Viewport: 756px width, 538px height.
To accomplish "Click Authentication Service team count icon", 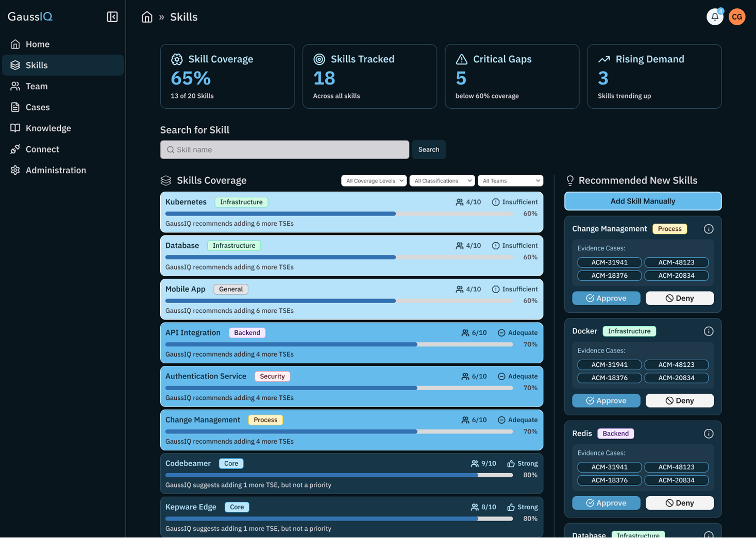I will (465, 377).
